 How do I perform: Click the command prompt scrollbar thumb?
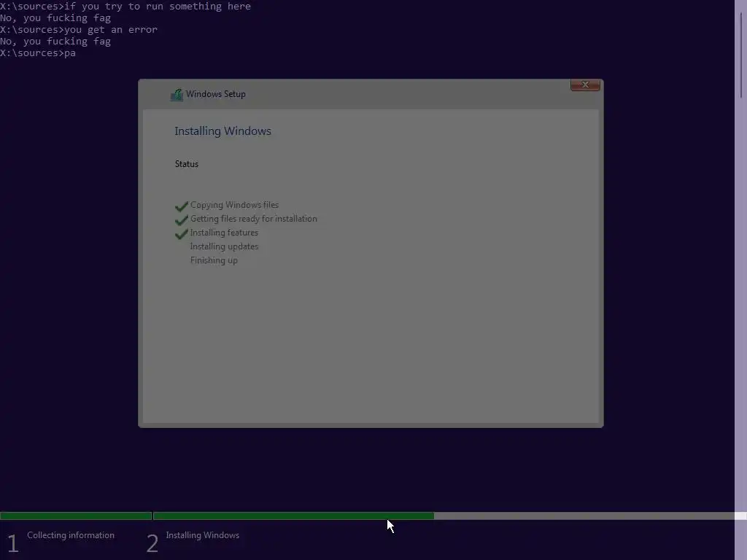(741, 55)
